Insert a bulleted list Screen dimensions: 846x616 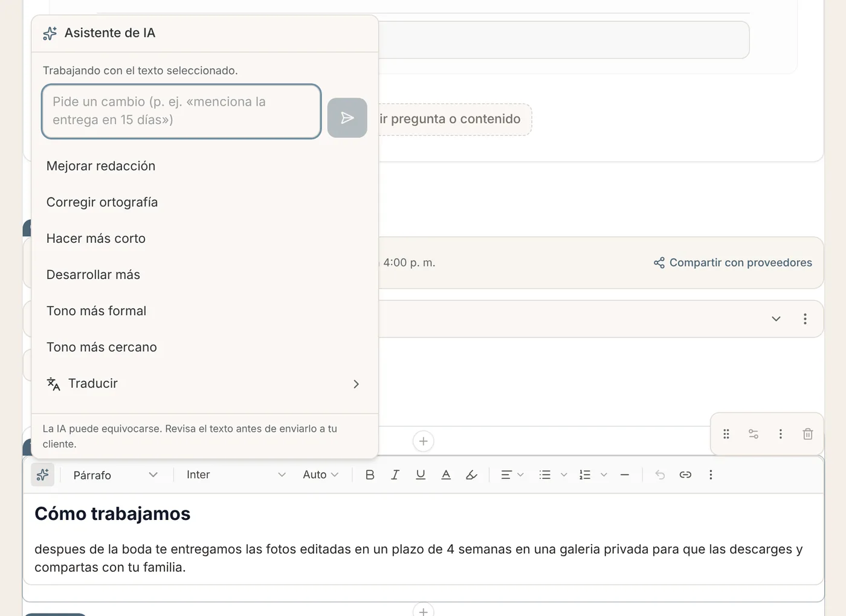545,475
